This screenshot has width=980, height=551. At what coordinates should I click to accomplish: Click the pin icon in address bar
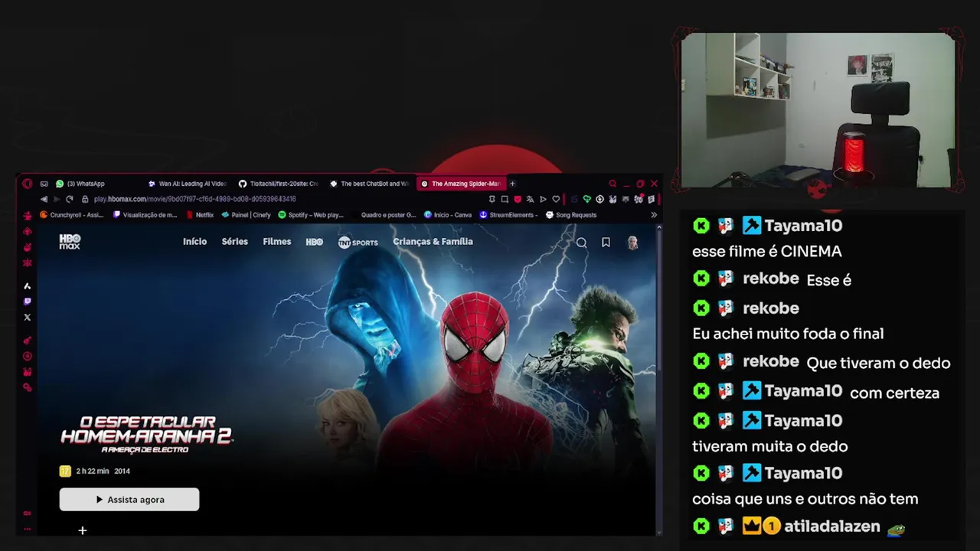click(x=492, y=199)
